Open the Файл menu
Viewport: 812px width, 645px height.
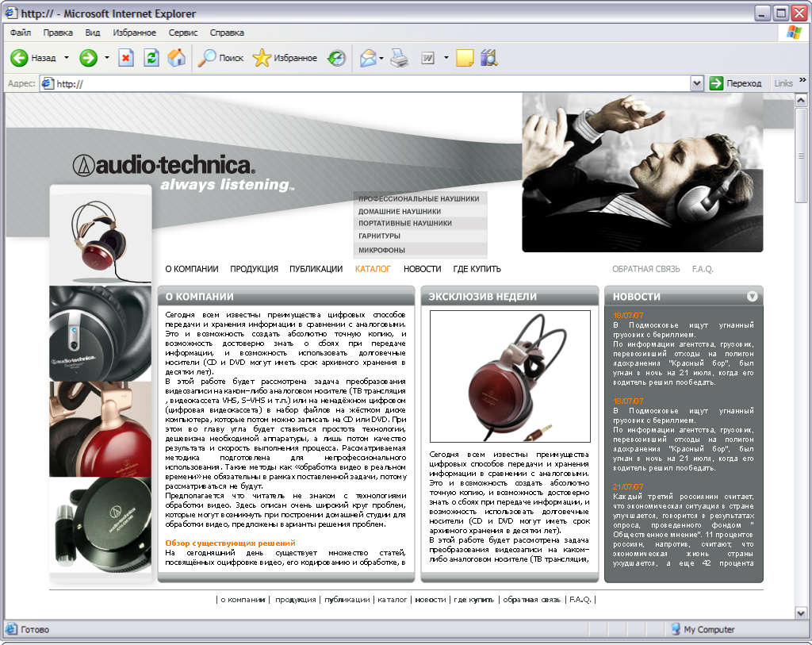click(x=20, y=33)
